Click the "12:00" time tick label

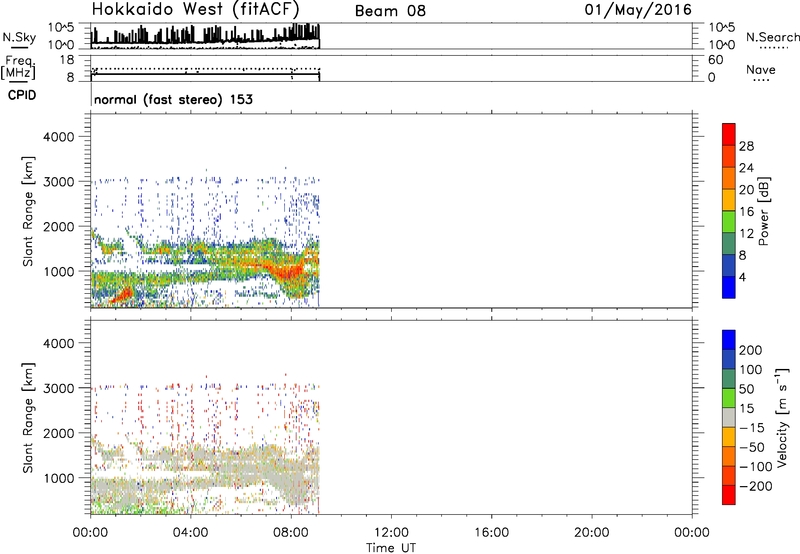click(x=391, y=533)
